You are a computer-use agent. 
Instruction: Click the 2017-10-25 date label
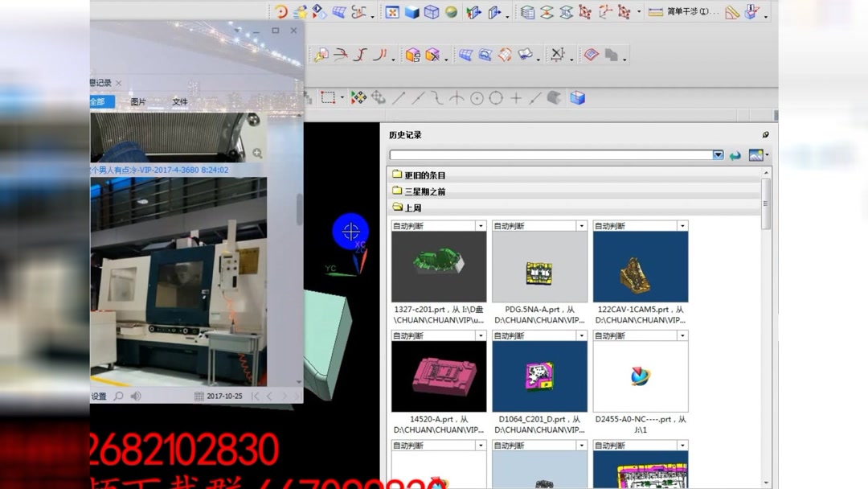(225, 396)
